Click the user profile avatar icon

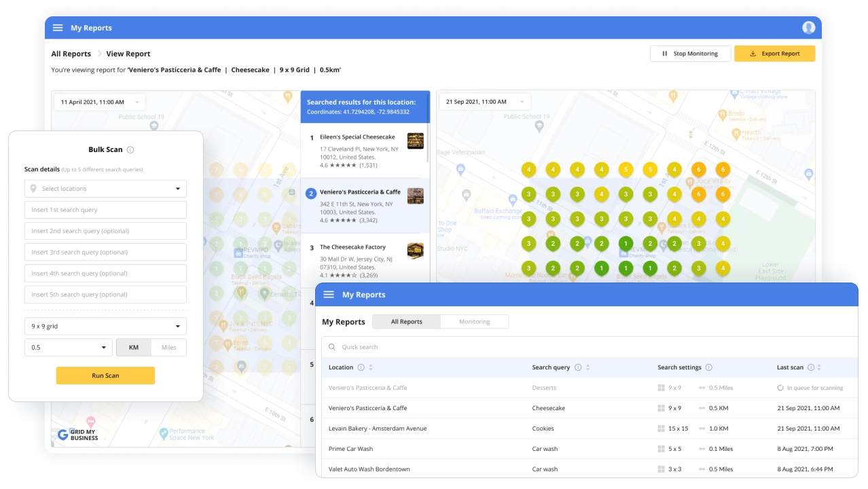coord(808,27)
